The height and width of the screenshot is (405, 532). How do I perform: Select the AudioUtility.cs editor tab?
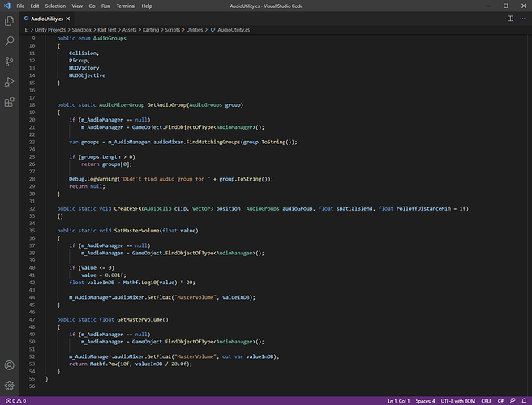click(47, 19)
